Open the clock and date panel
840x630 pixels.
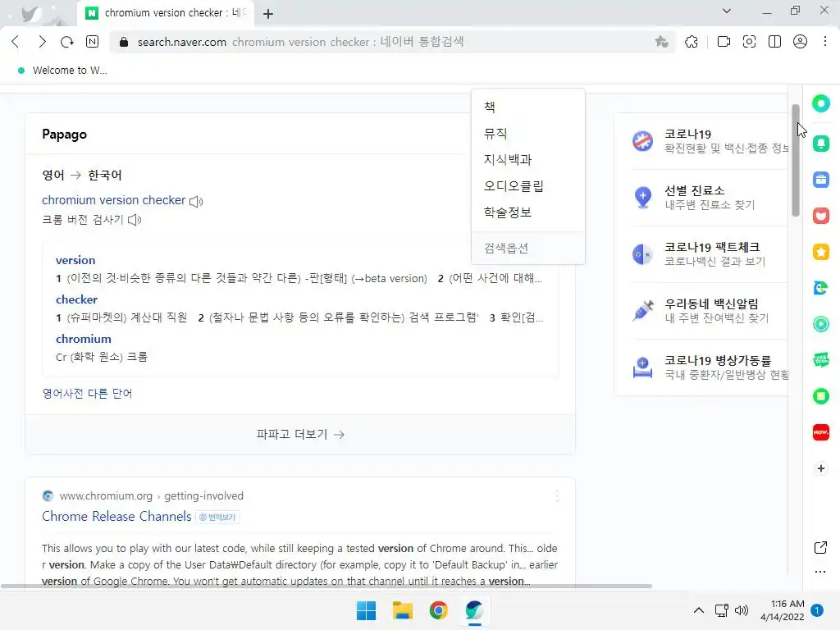point(782,610)
